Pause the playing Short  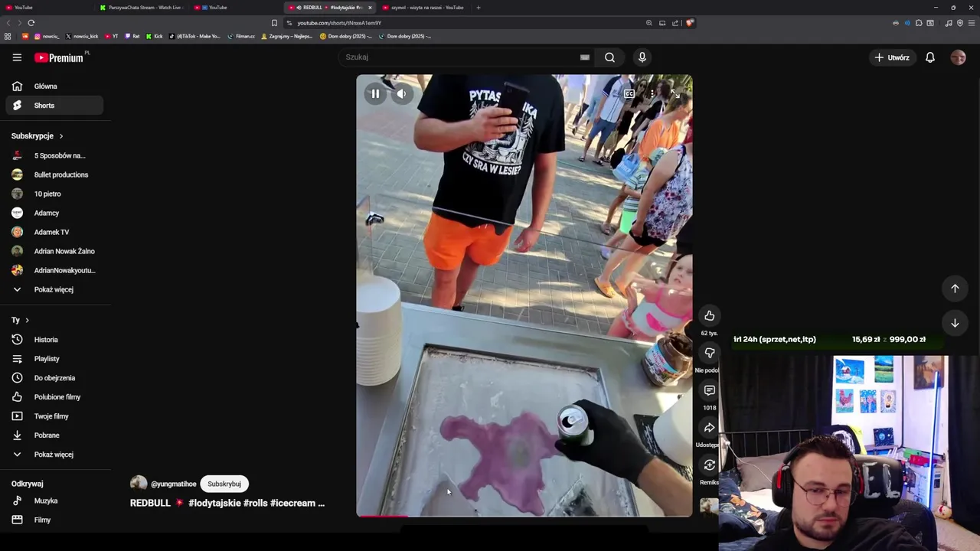[375, 94]
